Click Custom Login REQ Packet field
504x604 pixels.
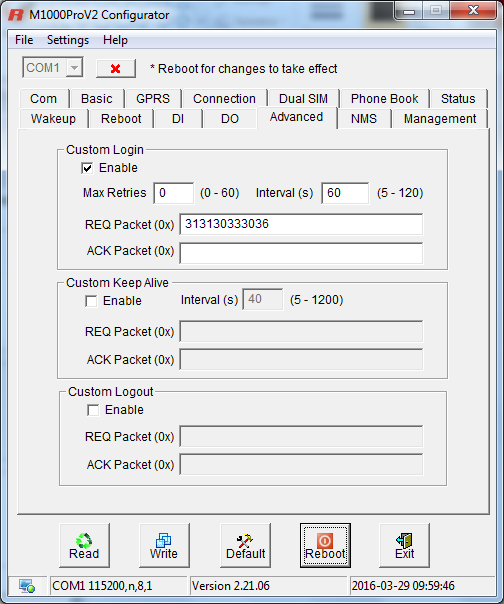click(x=301, y=224)
